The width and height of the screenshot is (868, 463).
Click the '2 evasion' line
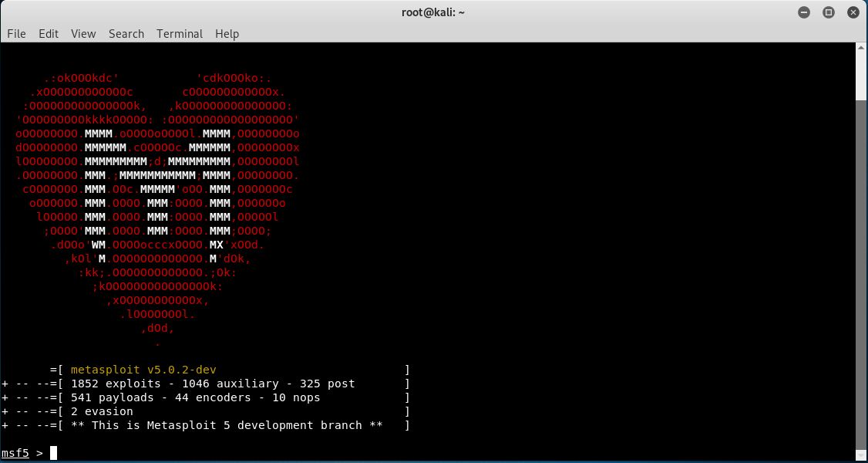click(x=102, y=411)
